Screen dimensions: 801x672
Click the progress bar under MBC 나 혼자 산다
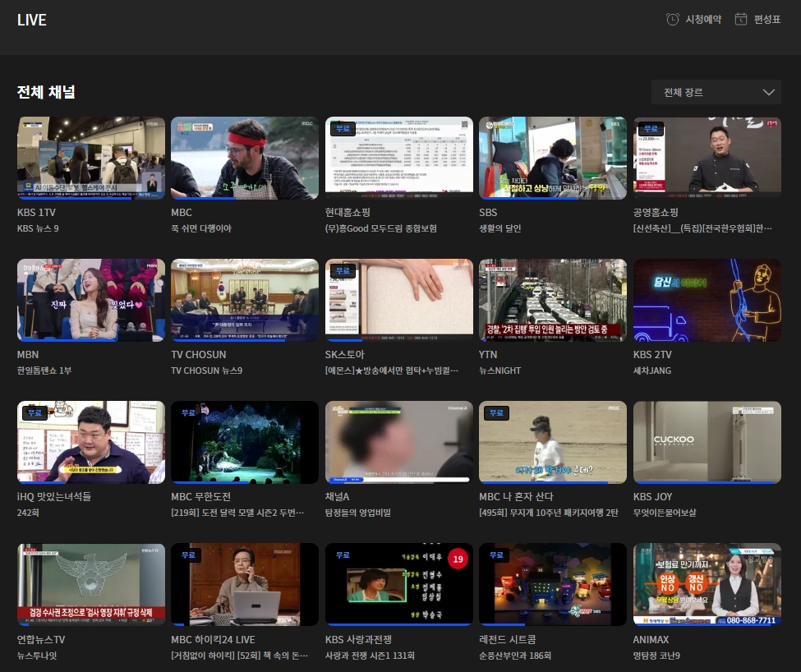tap(553, 482)
